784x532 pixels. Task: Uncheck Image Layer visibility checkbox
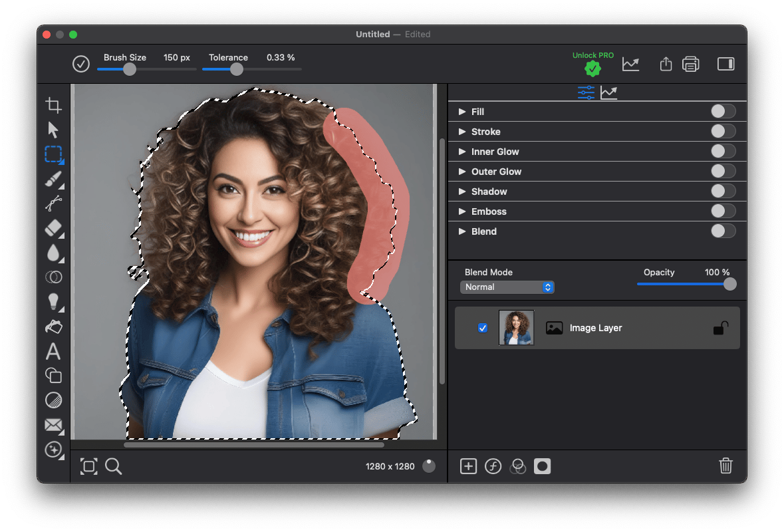pyautogui.click(x=483, y=328)
